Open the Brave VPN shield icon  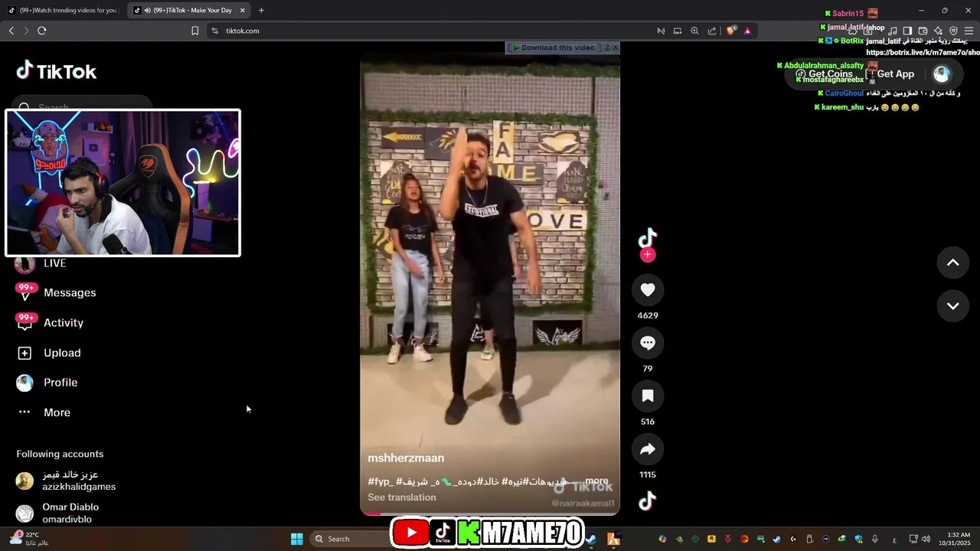(953, 31)
